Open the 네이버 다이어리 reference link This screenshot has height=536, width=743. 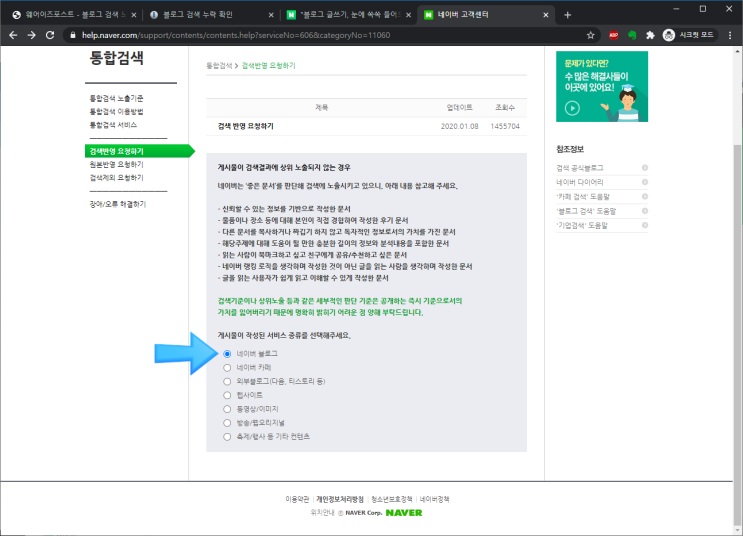click(580, 182)
